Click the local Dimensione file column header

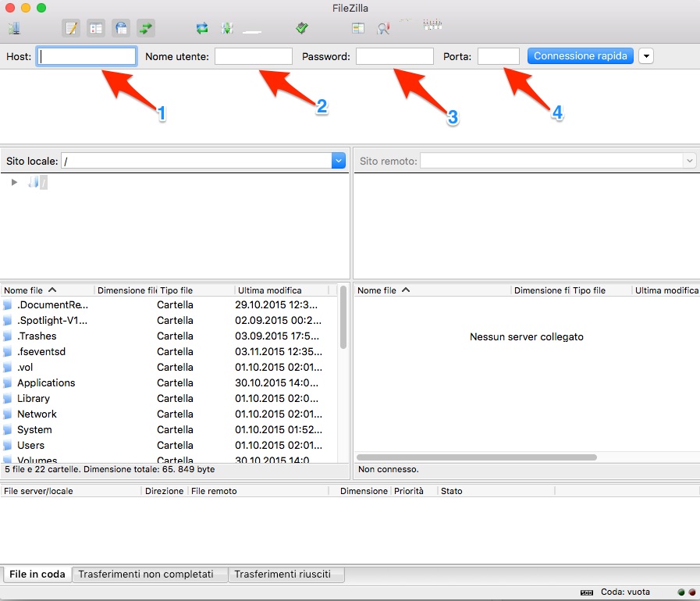coord(126,290)
